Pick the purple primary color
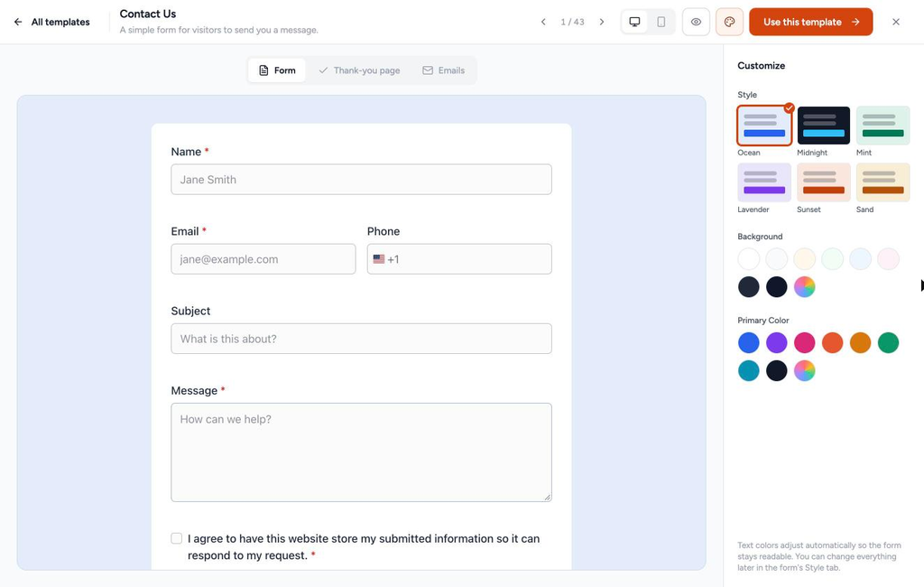 777,343
